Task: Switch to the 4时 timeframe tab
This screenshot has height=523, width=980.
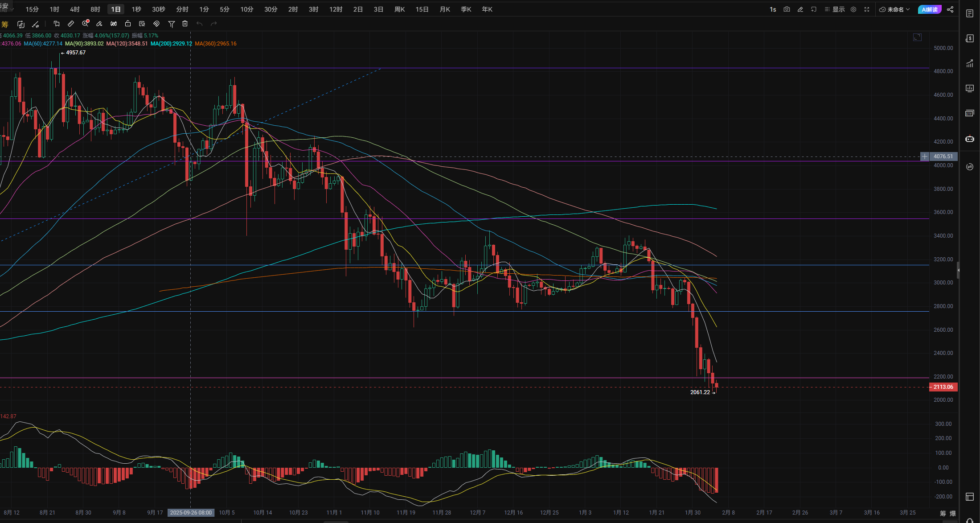Action: click(75, 9)
